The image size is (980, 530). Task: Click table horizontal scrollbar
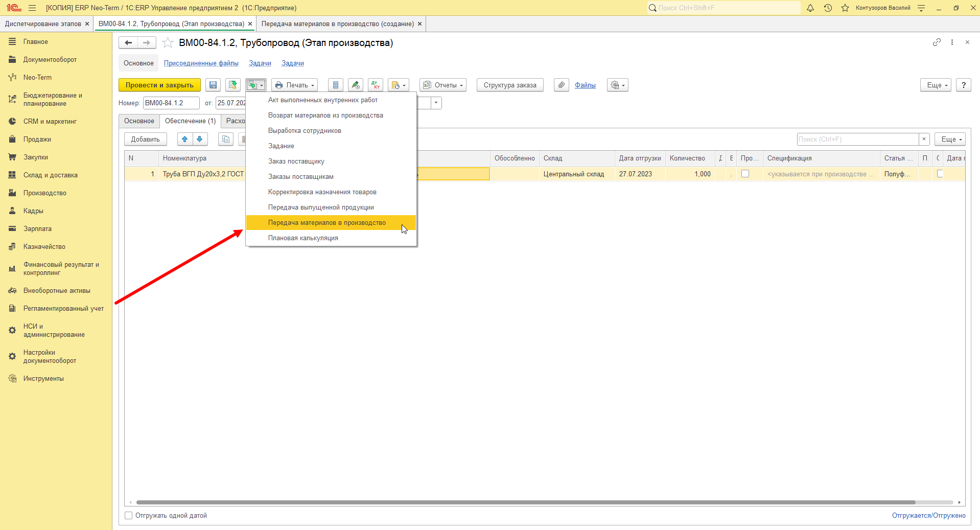526,502
